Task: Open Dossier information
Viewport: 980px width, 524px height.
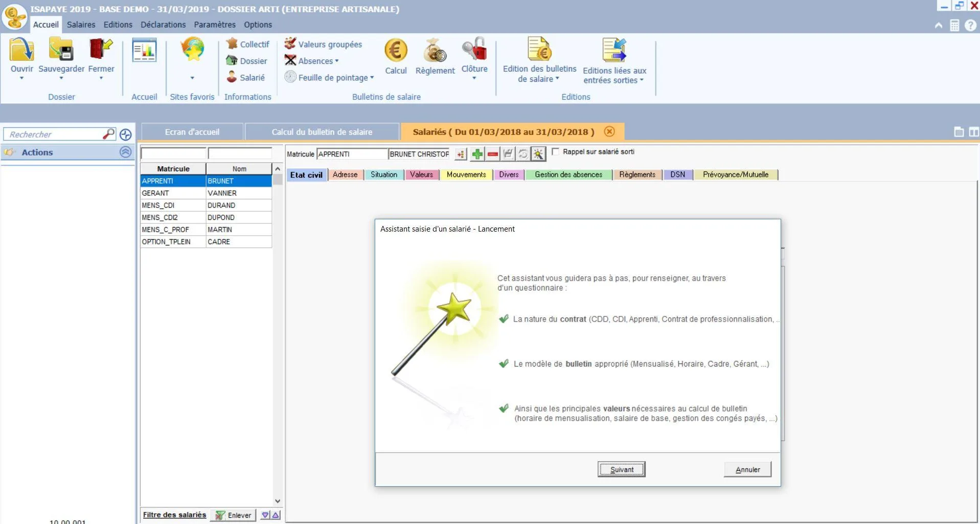Action: pos(246,61)
